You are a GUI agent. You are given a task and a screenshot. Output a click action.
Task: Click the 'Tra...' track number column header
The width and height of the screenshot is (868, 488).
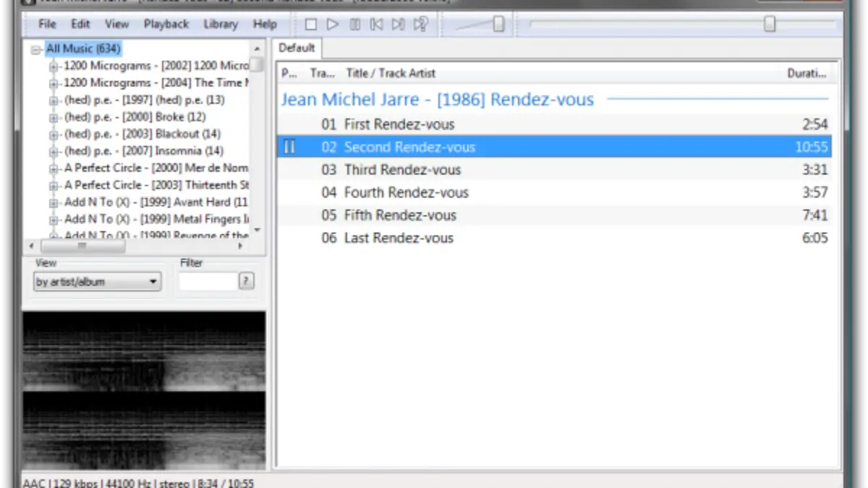point(323,73)
